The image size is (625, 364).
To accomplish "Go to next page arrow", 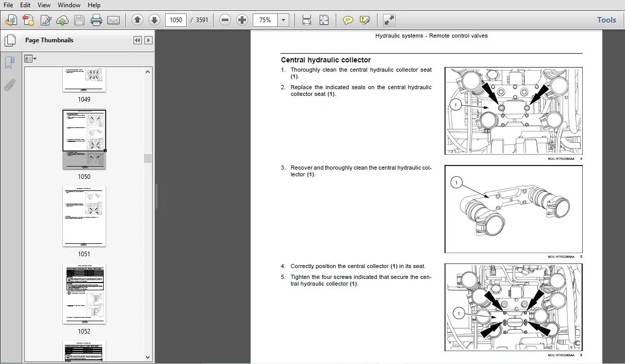I will 154,20.
